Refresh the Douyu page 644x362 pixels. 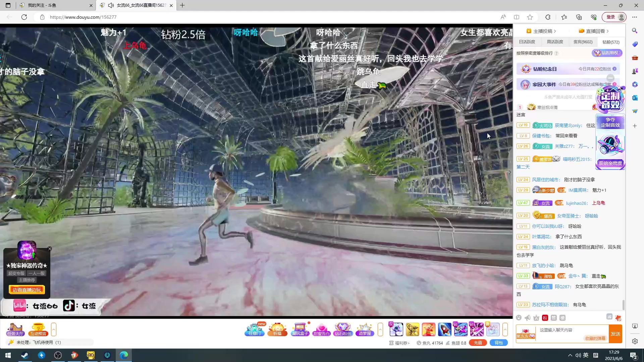pos(24,17)
